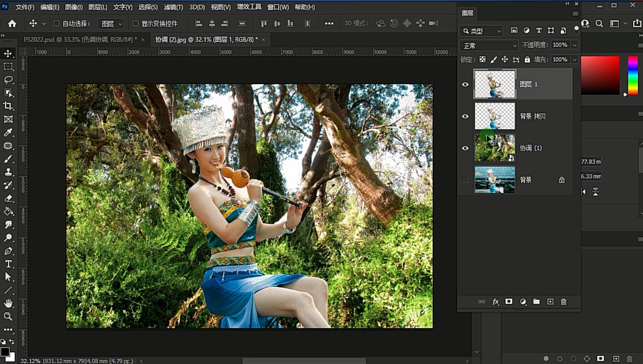Pick the Object Selection tool

coord(8,93)
